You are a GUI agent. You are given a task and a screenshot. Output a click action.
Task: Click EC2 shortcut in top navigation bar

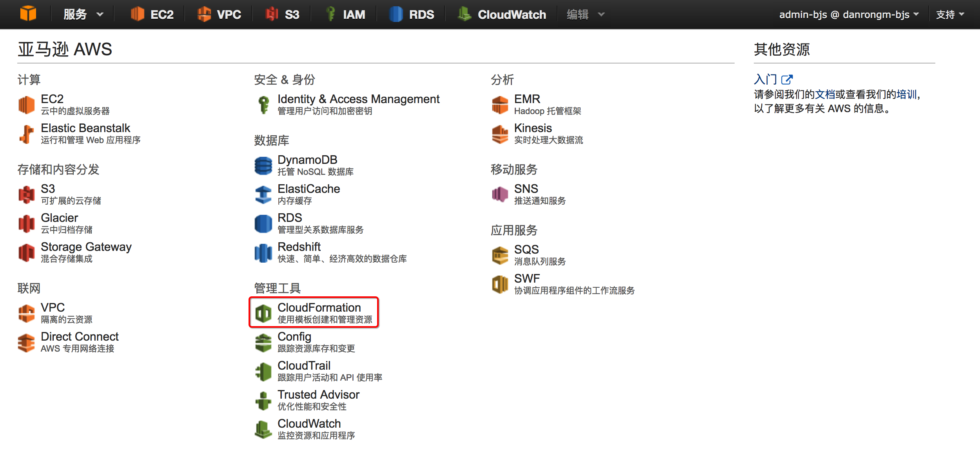(152, 15)
